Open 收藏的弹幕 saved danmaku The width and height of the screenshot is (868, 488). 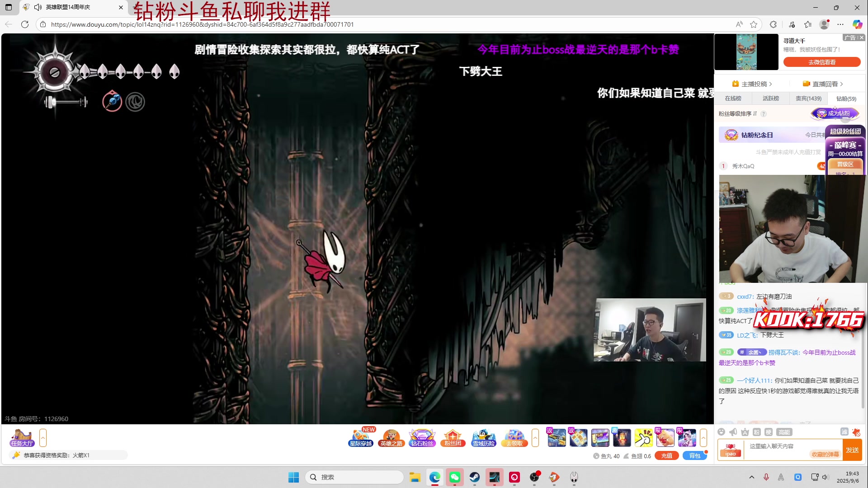click(x=826, y=454)
